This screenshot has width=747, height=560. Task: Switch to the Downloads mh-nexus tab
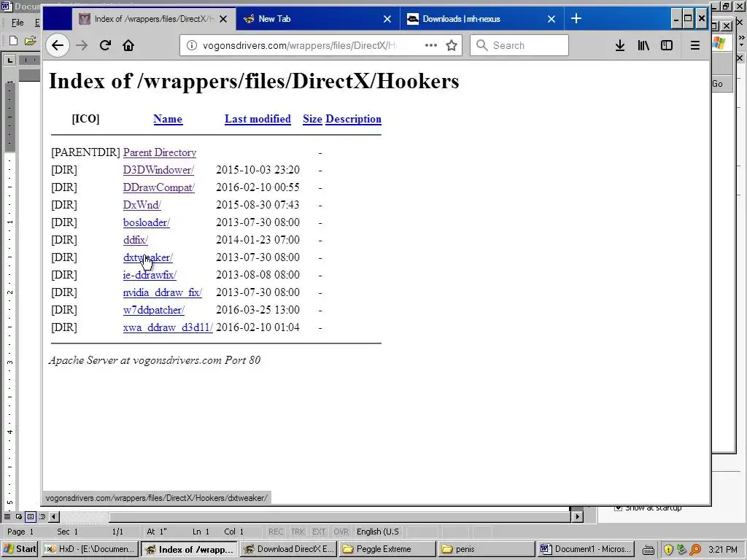click(481, 19)
